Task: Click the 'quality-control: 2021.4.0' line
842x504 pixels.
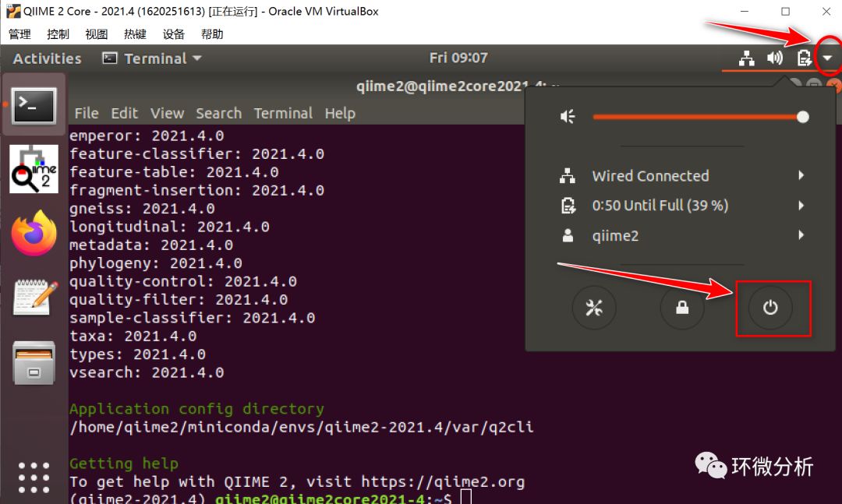Action: click(183, 281)
